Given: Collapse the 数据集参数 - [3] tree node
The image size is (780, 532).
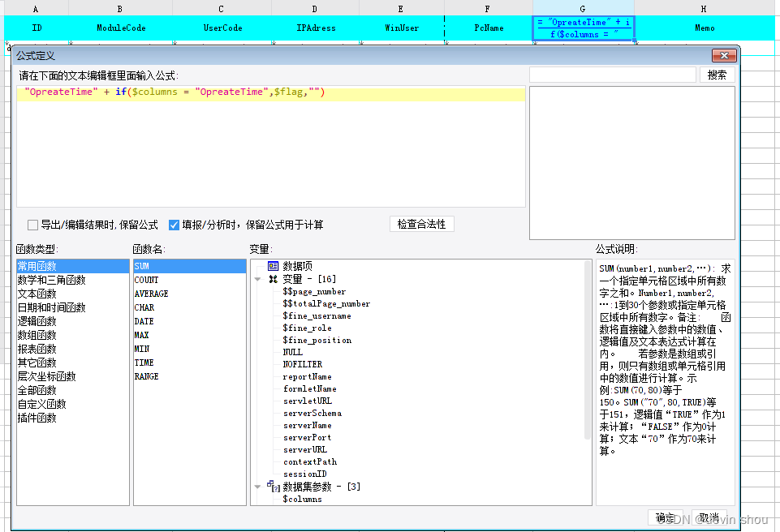Looking at the screenshot, I should (258, 487).
